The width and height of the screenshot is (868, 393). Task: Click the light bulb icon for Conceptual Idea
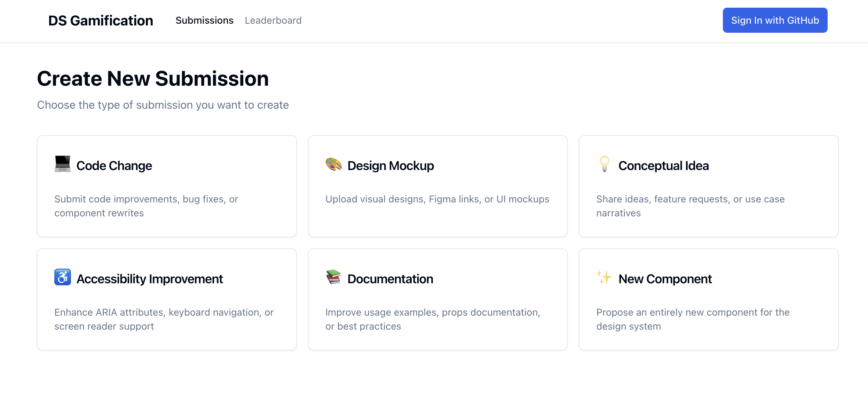point(605,164)
